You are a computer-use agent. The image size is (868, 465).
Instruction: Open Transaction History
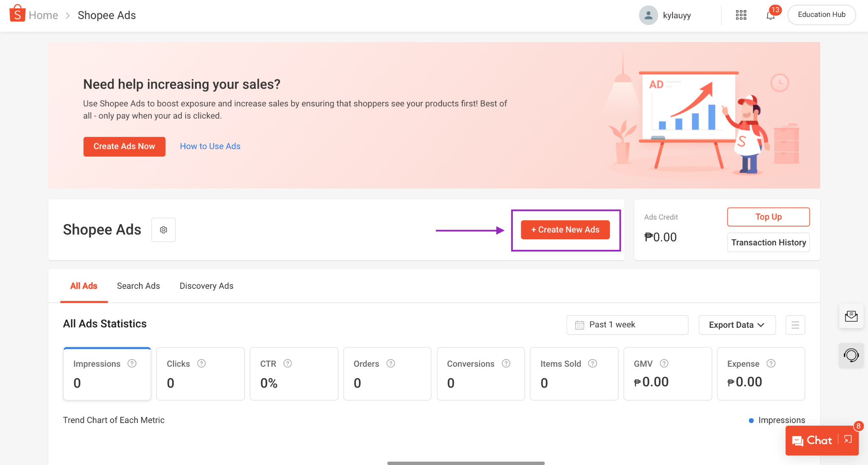tap(768, 242)
